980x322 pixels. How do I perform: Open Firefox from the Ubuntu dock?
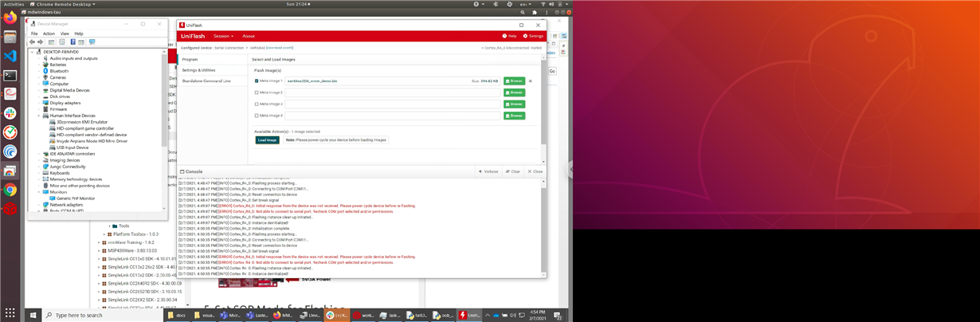10,18
